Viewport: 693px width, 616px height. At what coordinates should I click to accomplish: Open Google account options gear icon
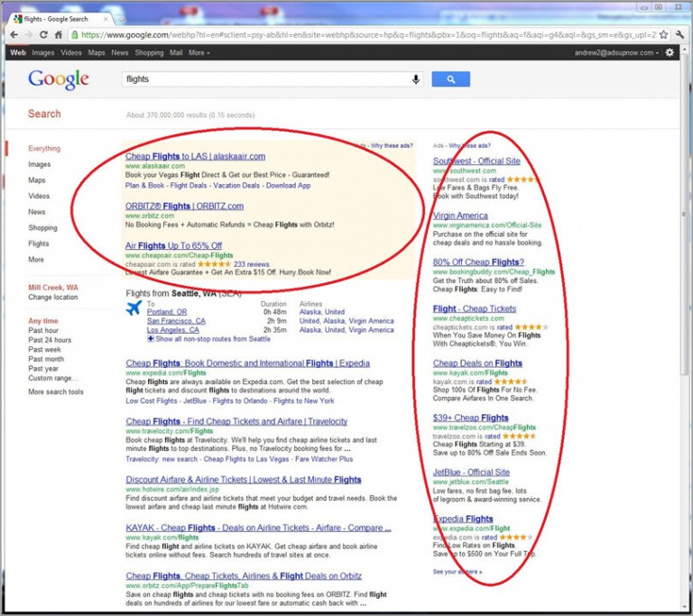click(670, 53)
